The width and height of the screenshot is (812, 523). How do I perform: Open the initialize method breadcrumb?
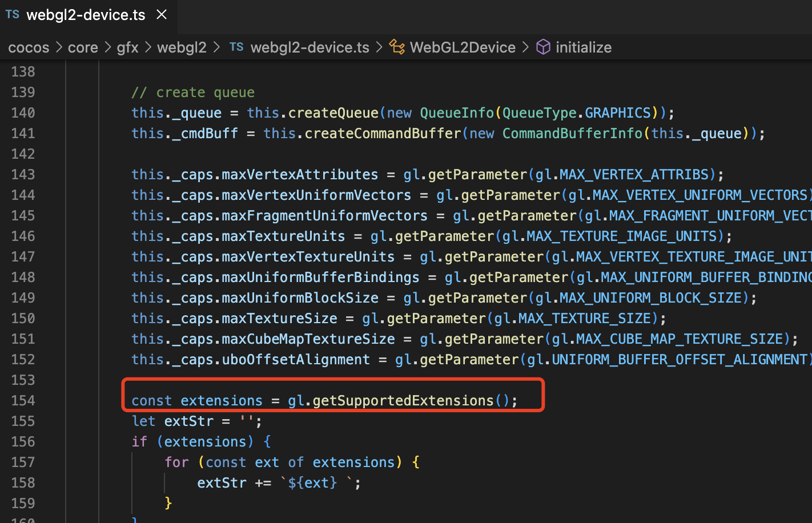tap(583, 47)
